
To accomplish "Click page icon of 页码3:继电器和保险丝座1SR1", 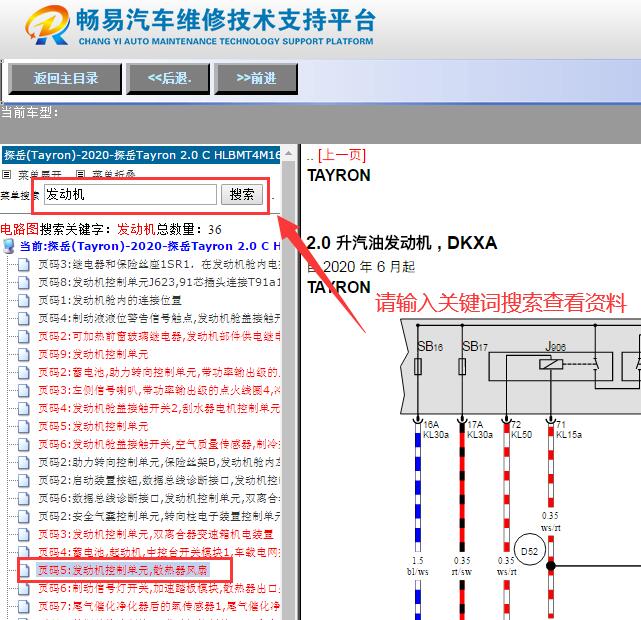I will 24,264.
